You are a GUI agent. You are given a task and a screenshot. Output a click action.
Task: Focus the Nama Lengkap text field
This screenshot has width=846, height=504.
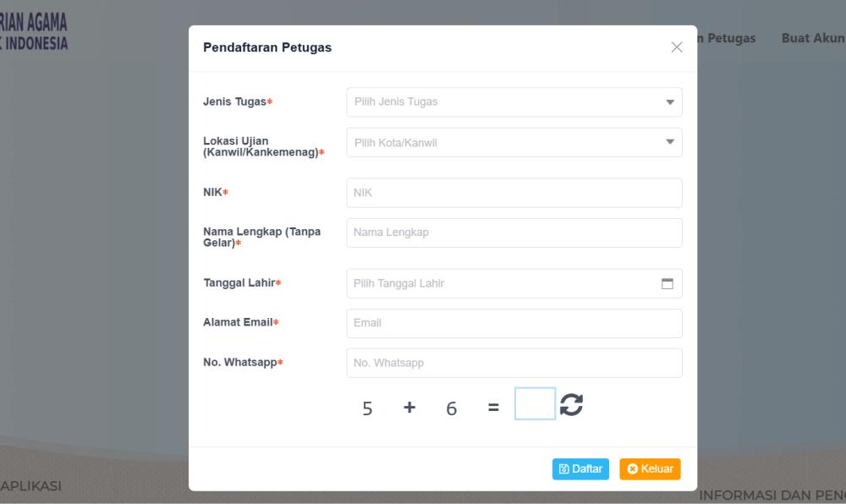click(x=514, y=233)
